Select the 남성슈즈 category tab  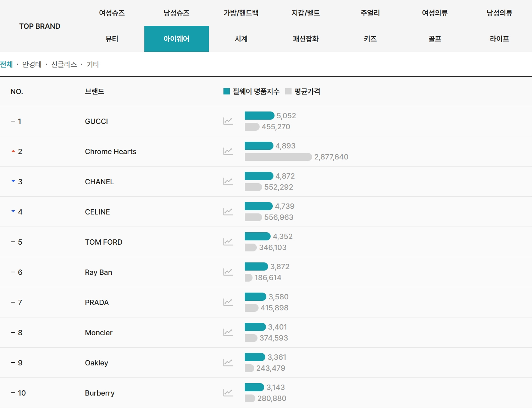177,13
